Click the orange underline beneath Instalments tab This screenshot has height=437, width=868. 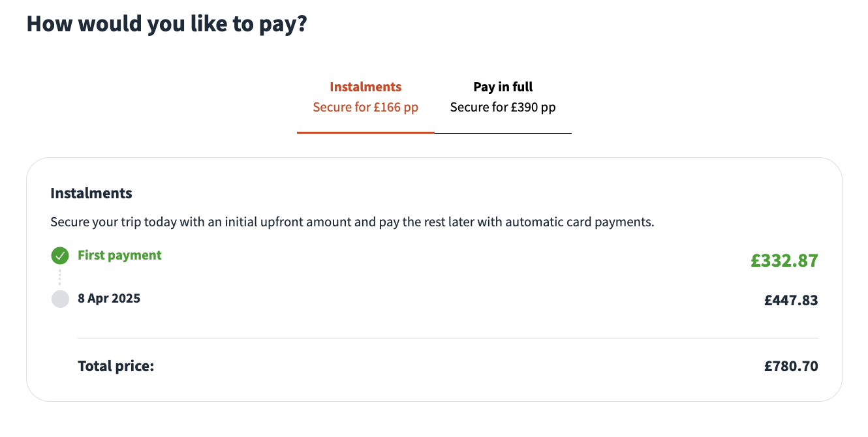click(x=365, y=132)
